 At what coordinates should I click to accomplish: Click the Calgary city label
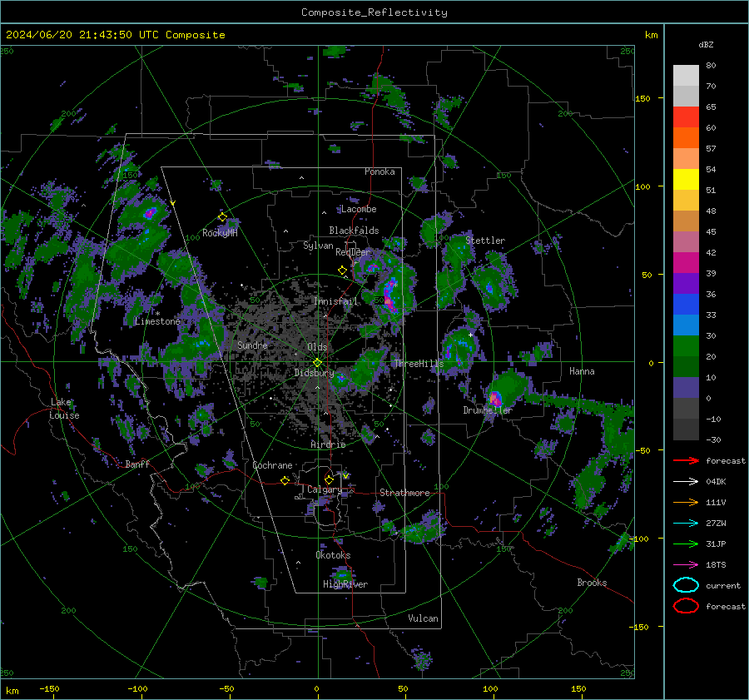325,489
